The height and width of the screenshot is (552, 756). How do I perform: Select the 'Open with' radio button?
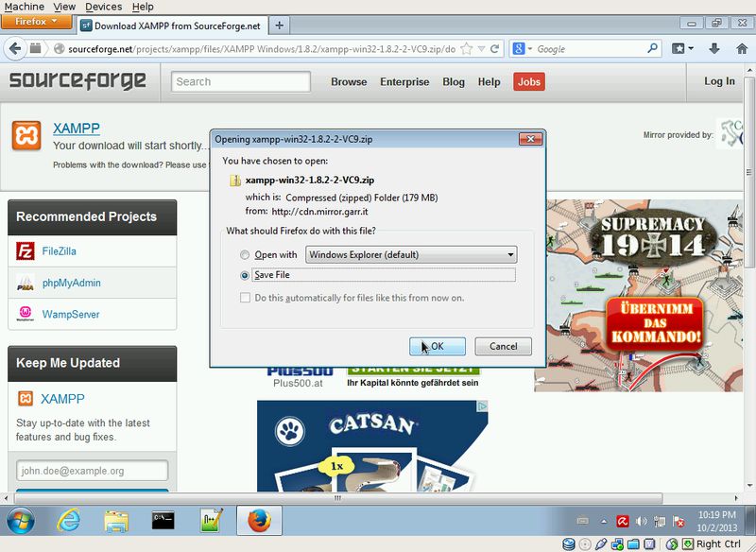pos(246,255)
